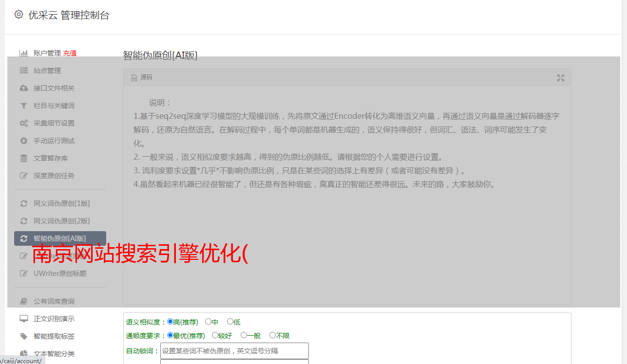Toggle fullscreen icon on the editor toolbar
The width and height of the screenshot is (627, 364).
(x=561, y=78)
